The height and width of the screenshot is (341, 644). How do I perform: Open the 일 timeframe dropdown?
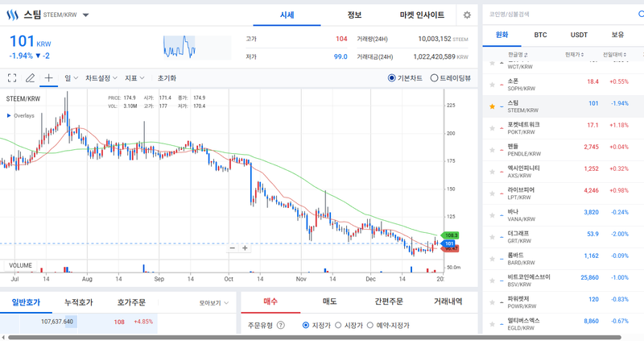pos(71,78)
